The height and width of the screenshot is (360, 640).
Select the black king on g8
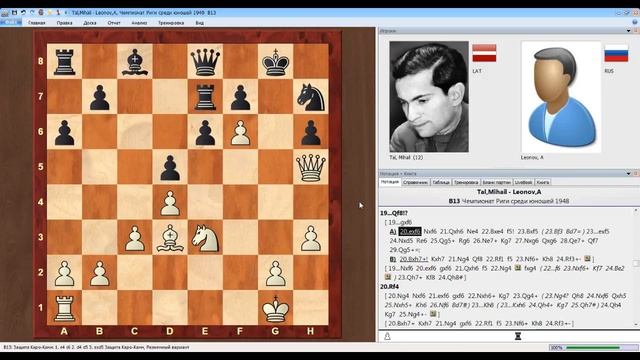coord(276,62)
